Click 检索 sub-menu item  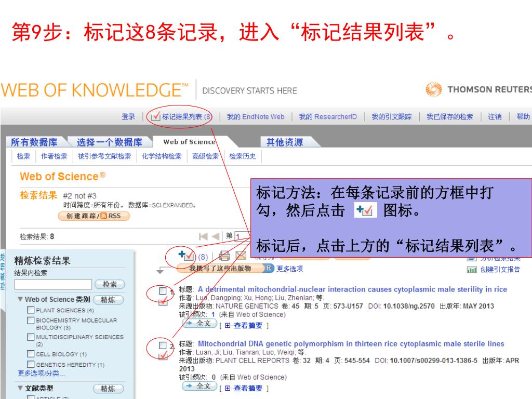coord(23,156)
